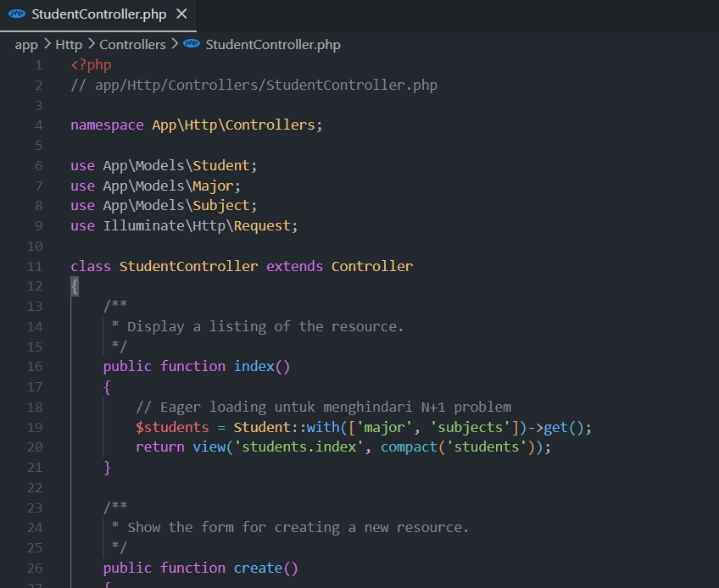Click 'Eager loading untuk menghindari N+1 problem' comment

pos(336,408)
